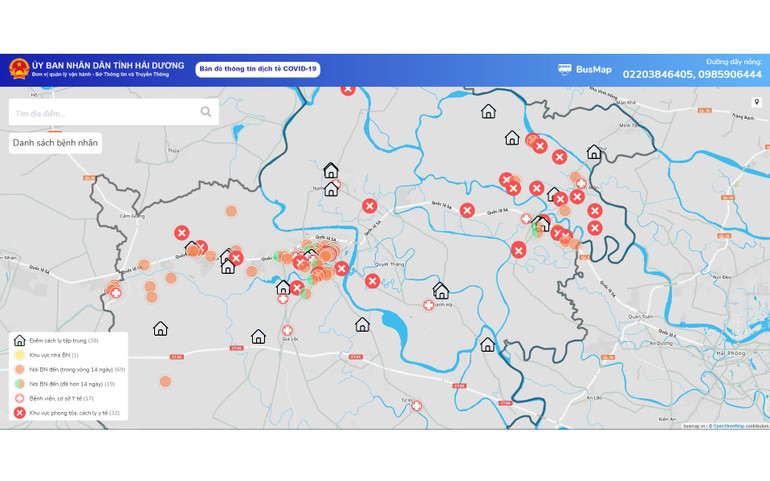The height and width of the screenshot is (481, 770).
Task: Click the location pin icon at top right
Action: point(756,102)
